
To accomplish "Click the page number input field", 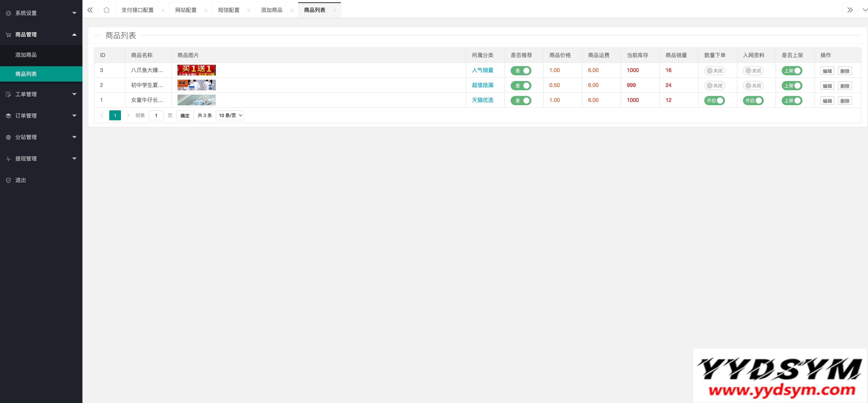I will coord(156,115).
